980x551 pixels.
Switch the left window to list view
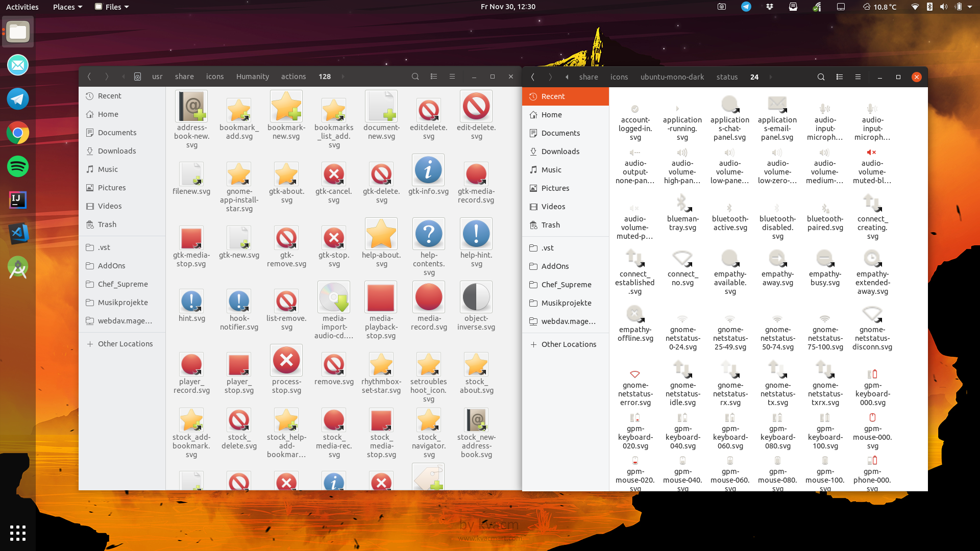(433, 77)
